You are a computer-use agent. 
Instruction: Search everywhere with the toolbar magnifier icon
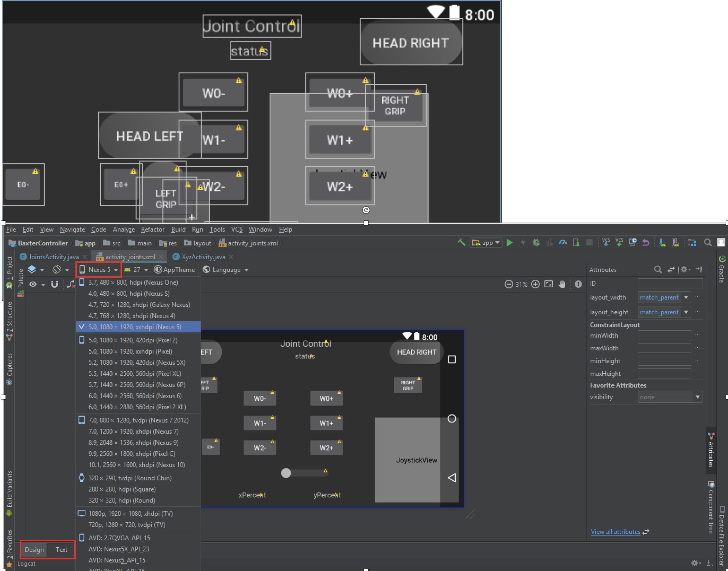(708, 243)
